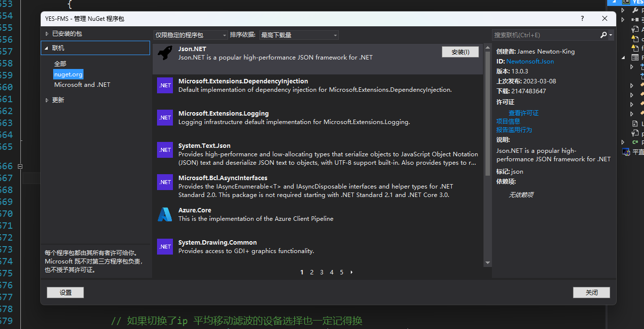Go to page 3 of results
Image resolution: width=644 pixels, height=329 pixels.
pos(322,272)
